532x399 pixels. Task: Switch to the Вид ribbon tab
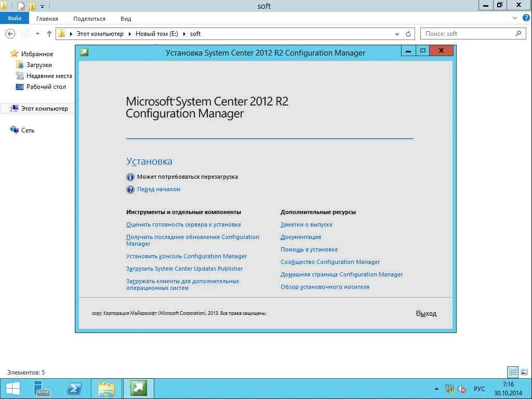[126, 19]
